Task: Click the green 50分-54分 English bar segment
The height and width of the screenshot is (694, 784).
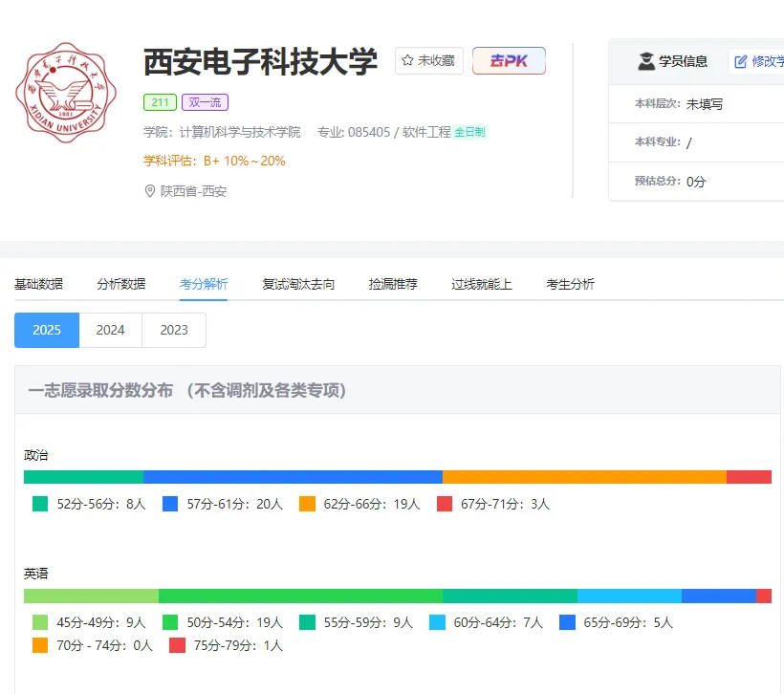Action: point(300,596)
